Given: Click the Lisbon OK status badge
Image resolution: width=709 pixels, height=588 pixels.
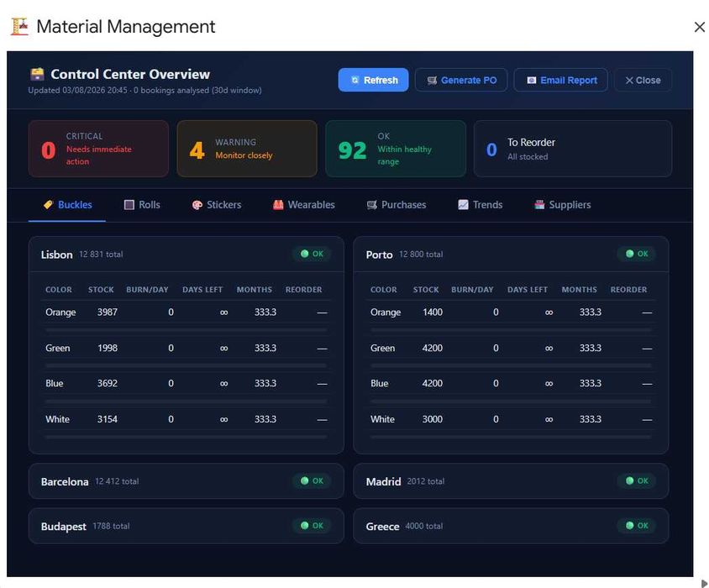Looking at the screenshot, I should point(312,254).
